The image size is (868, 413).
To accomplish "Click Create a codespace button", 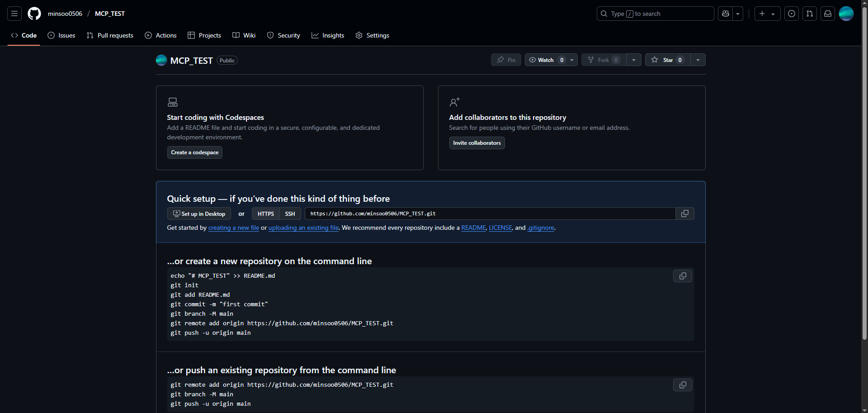I will (195, 152).
